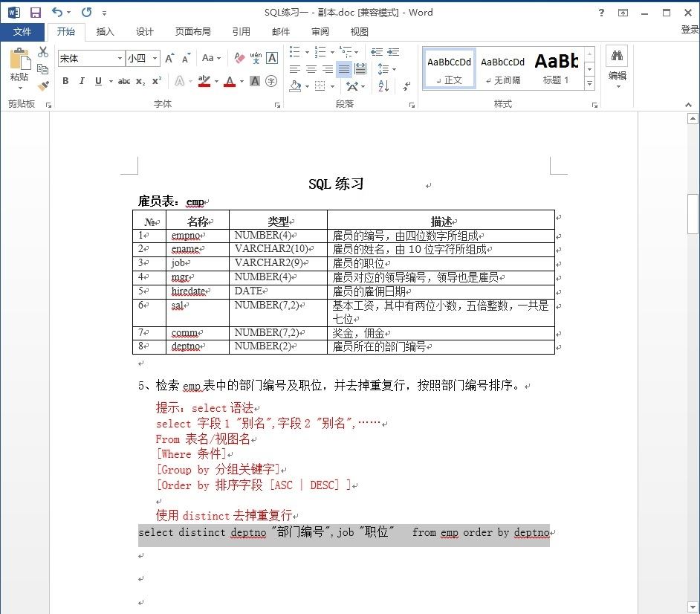Open line spacing dropdown
The height and width of the screenshot is (614, 700).
pos(386,69)
